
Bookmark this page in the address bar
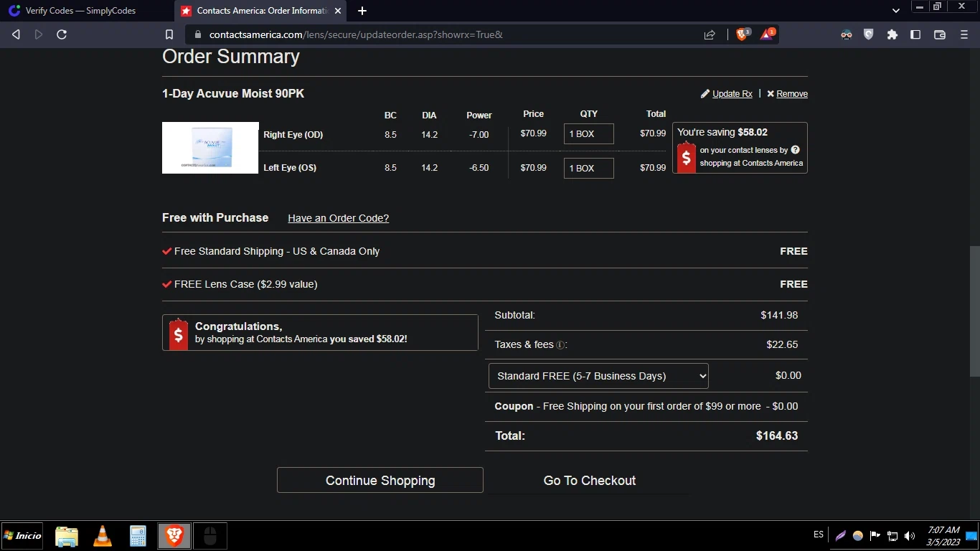(169, 34)
